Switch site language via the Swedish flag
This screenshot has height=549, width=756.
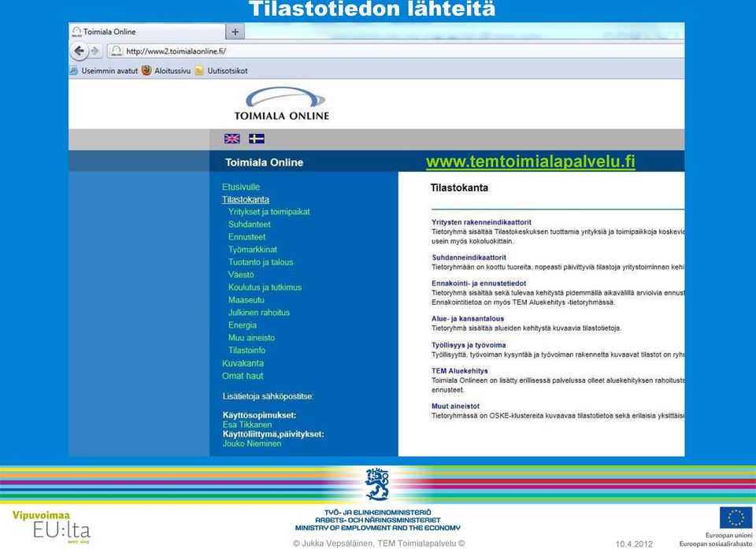point(257,139)
